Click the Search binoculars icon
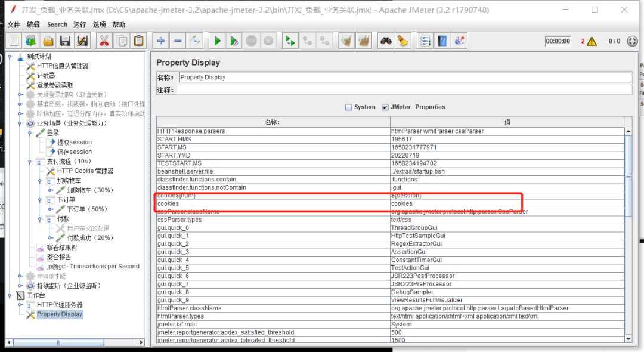This screenshot has height=352, width=644. (386, 41)
